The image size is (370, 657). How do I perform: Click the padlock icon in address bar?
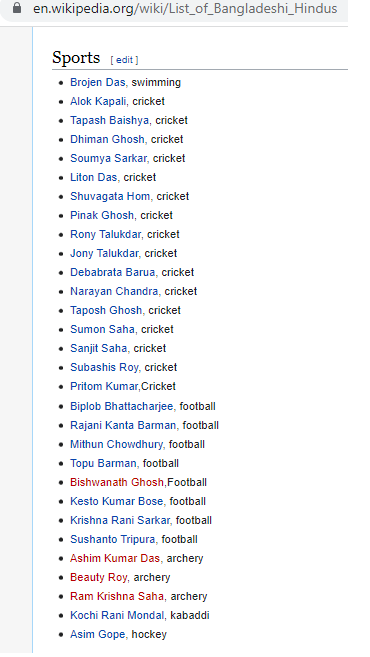(x=17, y=8)
